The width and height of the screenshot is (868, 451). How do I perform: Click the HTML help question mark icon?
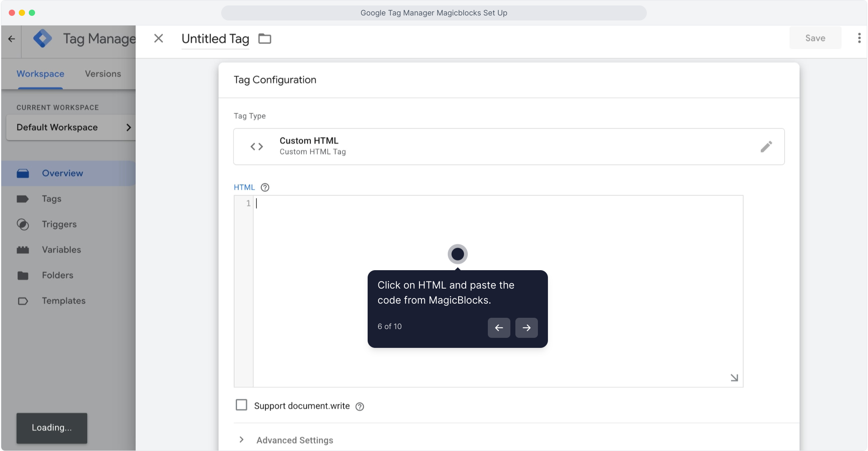(x=265, y=187)
